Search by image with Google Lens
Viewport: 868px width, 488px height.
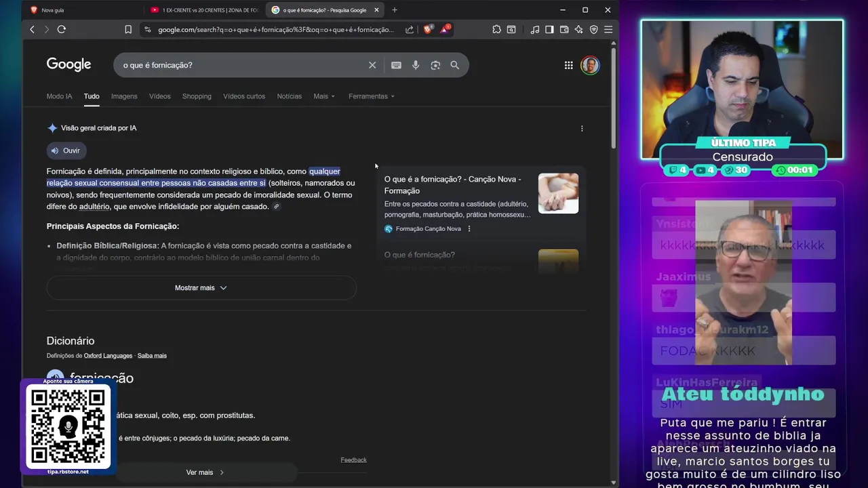tap(435, 65)
